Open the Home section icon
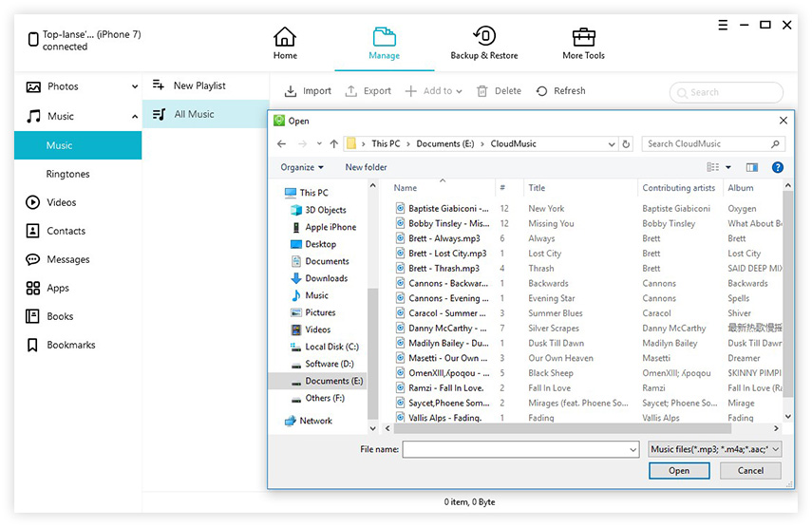Screen dimensions: 812x527 pos(285,37)
